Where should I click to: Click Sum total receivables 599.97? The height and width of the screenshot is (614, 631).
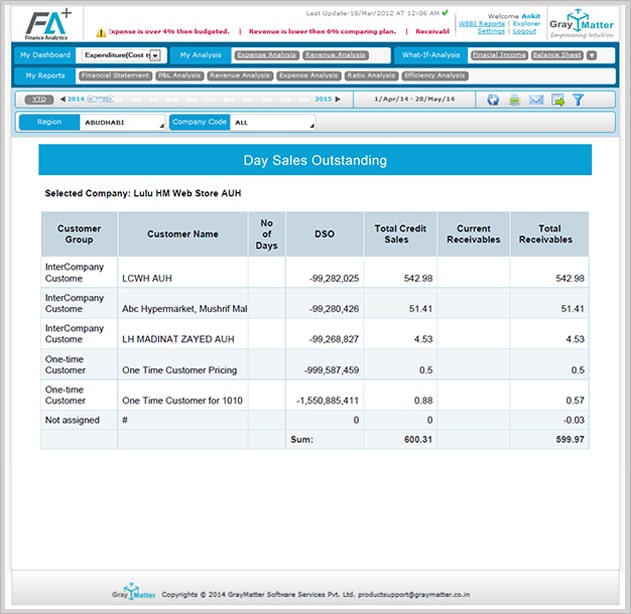coord(570,439)
